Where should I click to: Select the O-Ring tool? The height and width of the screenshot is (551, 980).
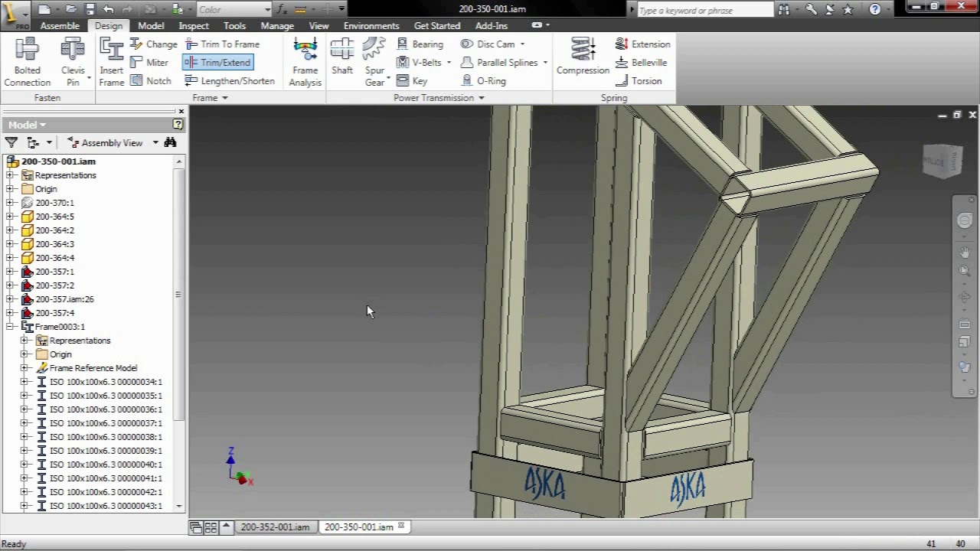coord(483,81)
